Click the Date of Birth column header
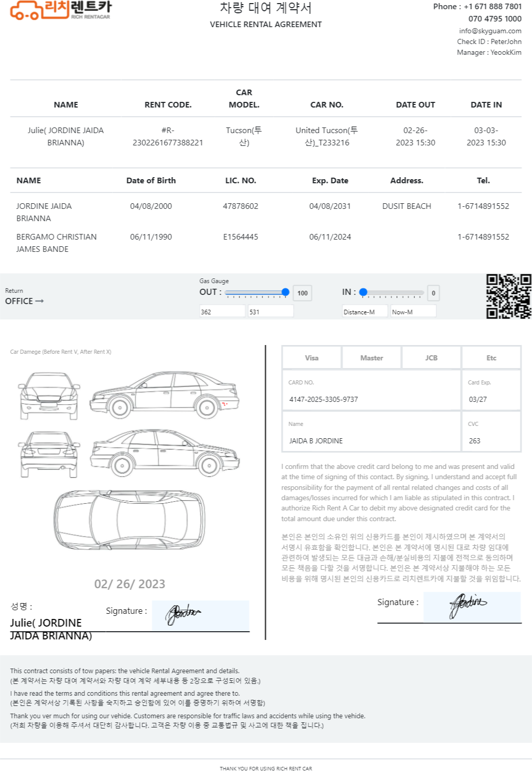The height and width of the screenshot is (772, 532). (151, 181)
